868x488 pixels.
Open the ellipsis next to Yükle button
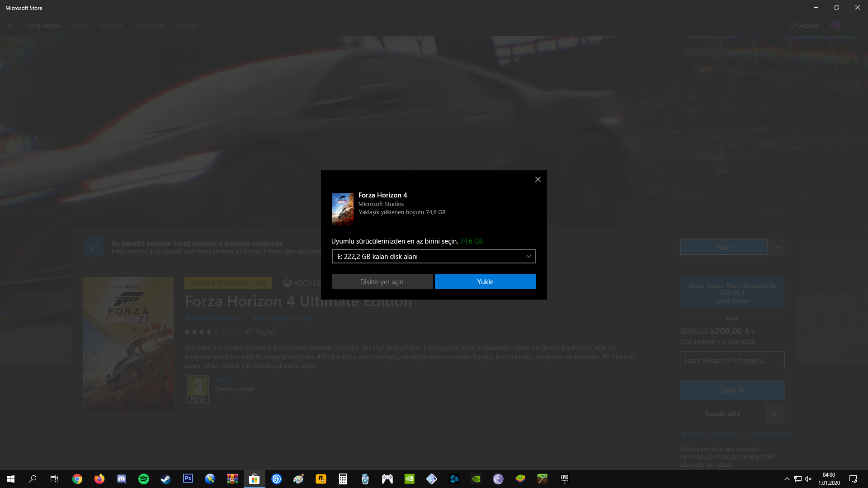(776, 247)
